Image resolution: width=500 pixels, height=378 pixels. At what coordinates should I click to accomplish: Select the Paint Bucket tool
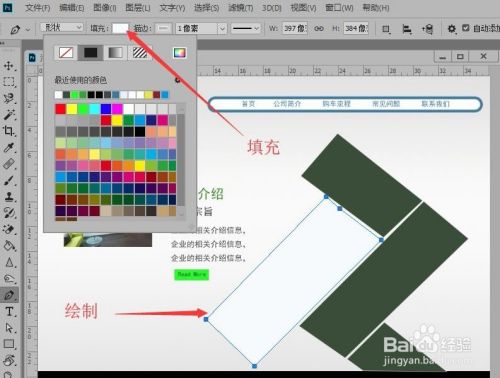(x=9, y=246)
